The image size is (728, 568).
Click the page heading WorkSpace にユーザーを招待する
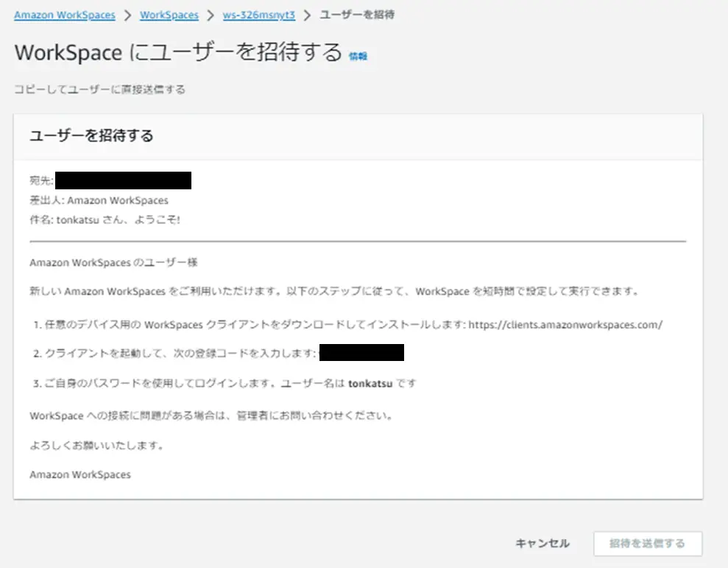[178, 52]
